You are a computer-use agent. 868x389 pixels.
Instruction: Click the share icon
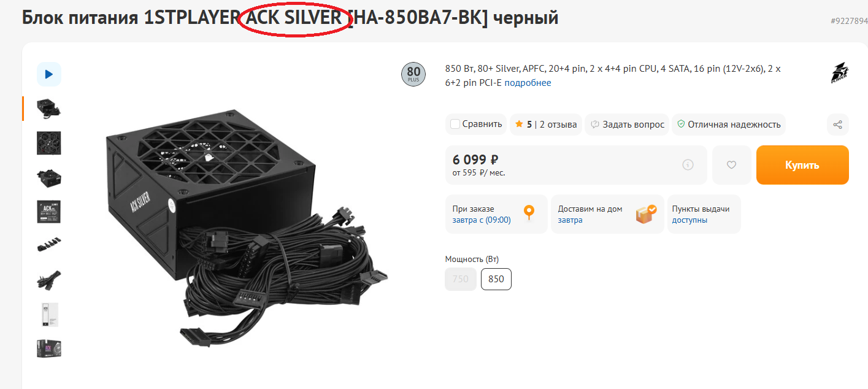(838, 125)
